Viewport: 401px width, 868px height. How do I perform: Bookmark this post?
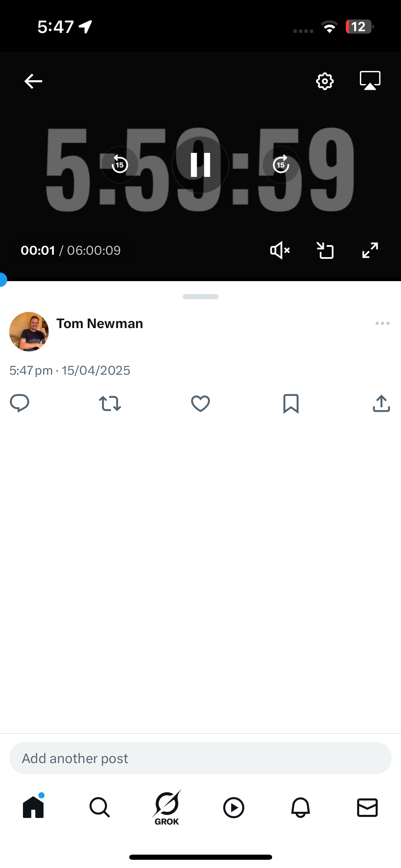291,403
